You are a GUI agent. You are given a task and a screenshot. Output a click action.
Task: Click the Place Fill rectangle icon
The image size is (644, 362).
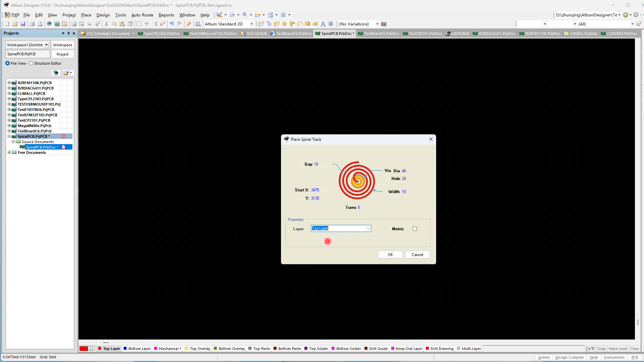click(x=307, y=24)
